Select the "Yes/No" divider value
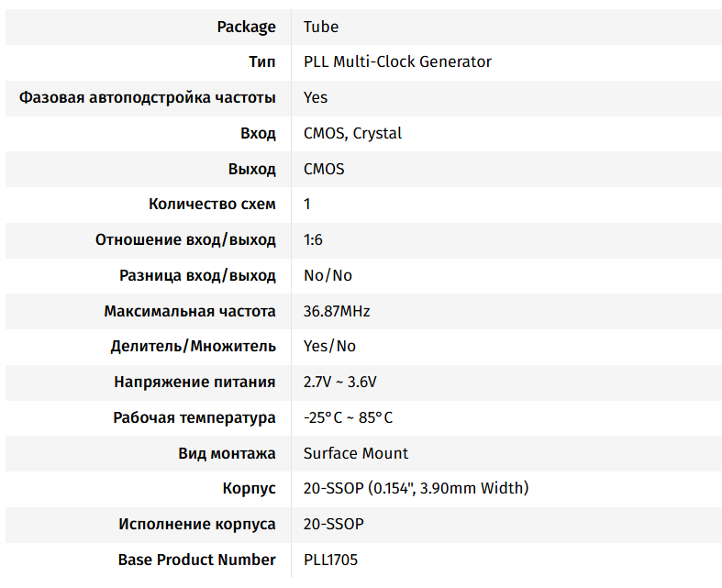Viewport: 722px width, 588px height. tap(329, 346)
